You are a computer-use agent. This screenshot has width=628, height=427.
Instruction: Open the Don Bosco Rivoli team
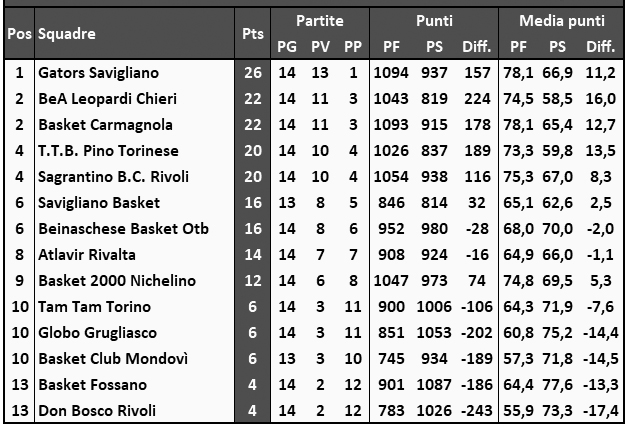pos(97,411)
